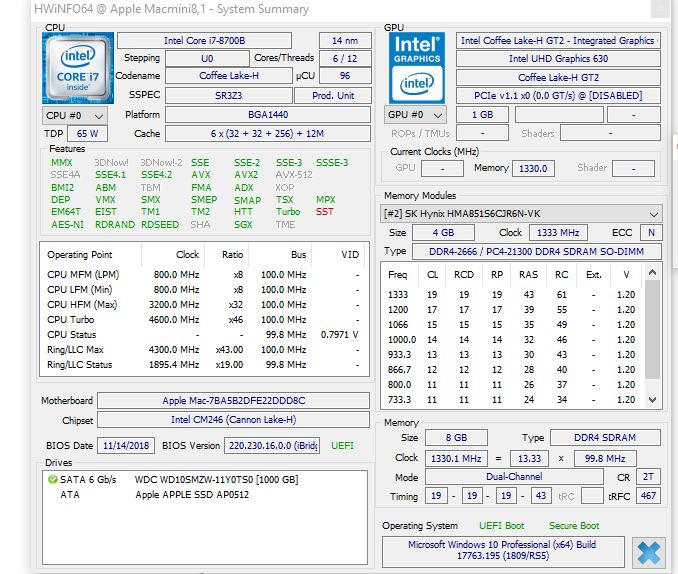This screenshot has height=574, width=678.
Task: Click the memory type DDR4 SDRAM field
Action: click(605, 438)
